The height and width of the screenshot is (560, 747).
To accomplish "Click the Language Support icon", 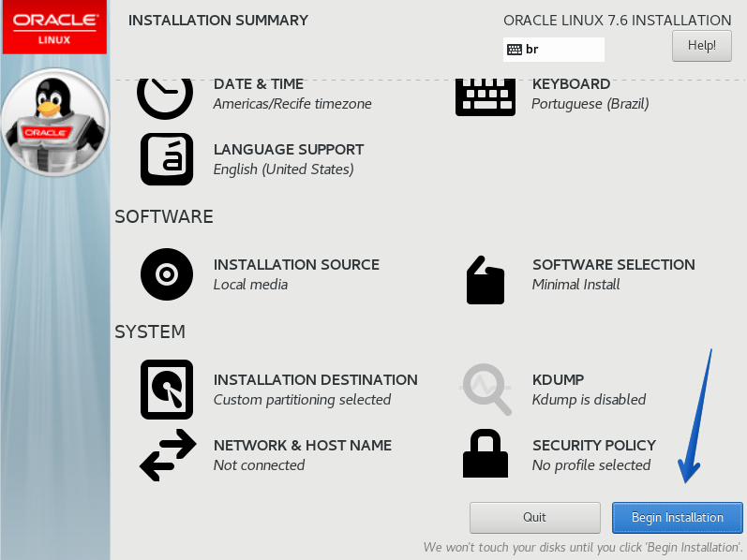I will (167, 159).
